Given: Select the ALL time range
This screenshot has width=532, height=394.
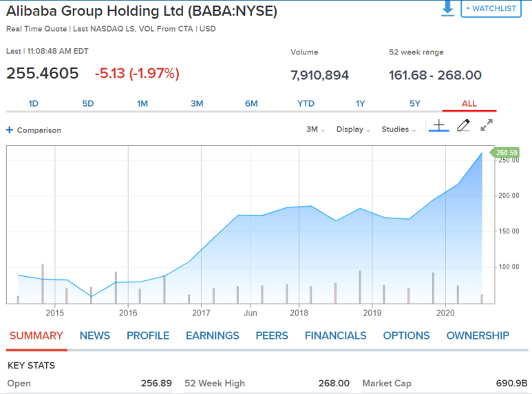Looking at the screenshot, I should tap(469, 103).
